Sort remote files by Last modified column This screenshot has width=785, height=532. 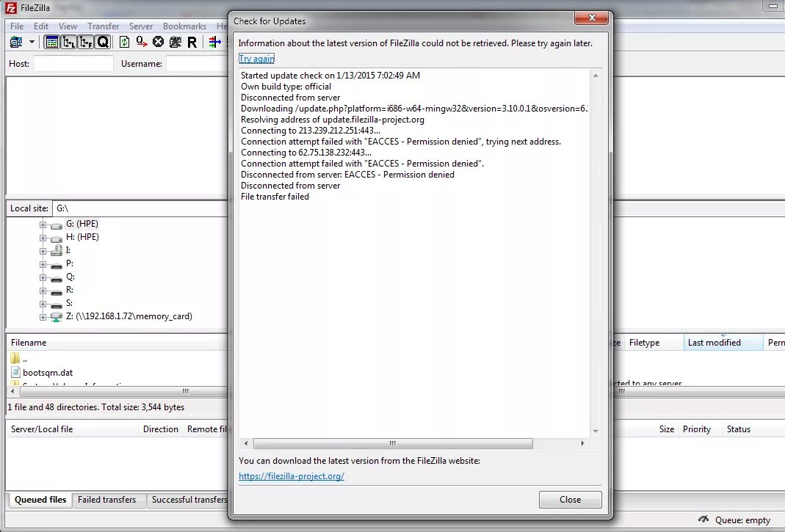723,343
